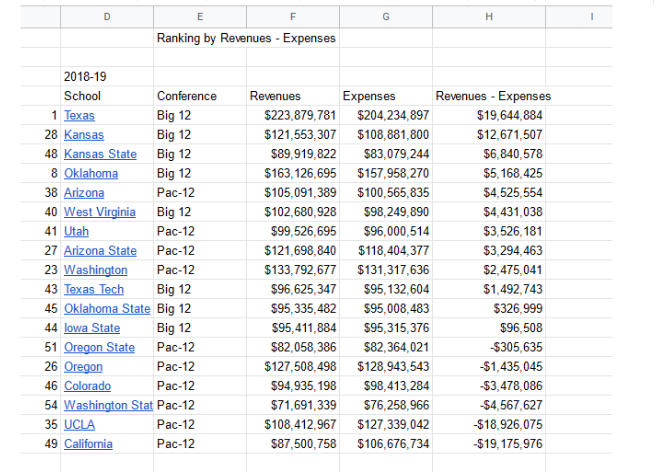Viewport: 661px width, 472px height.
Task: Select column E header
Action: (199, 15)
